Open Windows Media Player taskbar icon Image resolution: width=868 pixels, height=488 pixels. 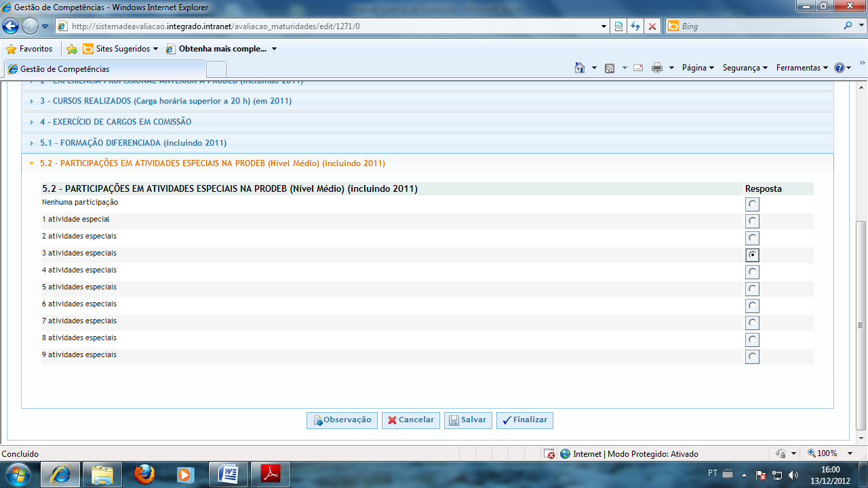coord(186,474)
